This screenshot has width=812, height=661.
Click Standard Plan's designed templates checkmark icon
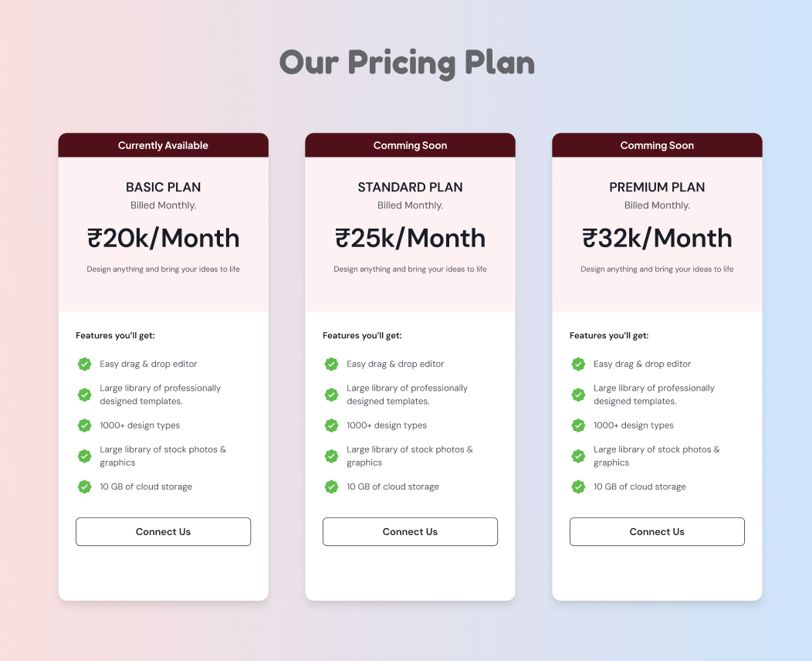[x=332, y=395]
